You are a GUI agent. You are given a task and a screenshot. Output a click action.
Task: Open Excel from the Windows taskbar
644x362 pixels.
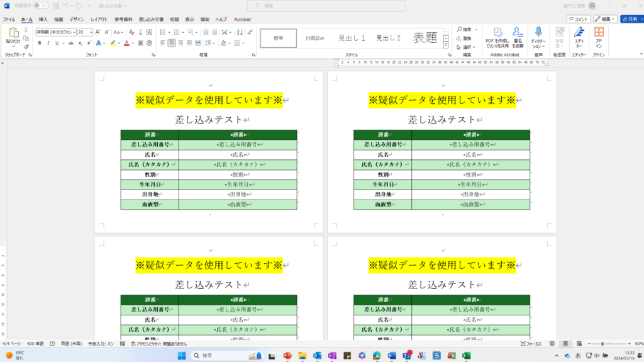pyautogui.click(x=466, y=356)
